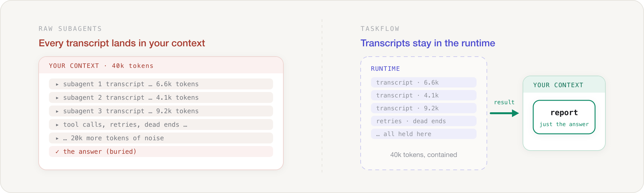Expand the subagent 2 transcript triangle
Screen dimensions: 644x193
57,98
